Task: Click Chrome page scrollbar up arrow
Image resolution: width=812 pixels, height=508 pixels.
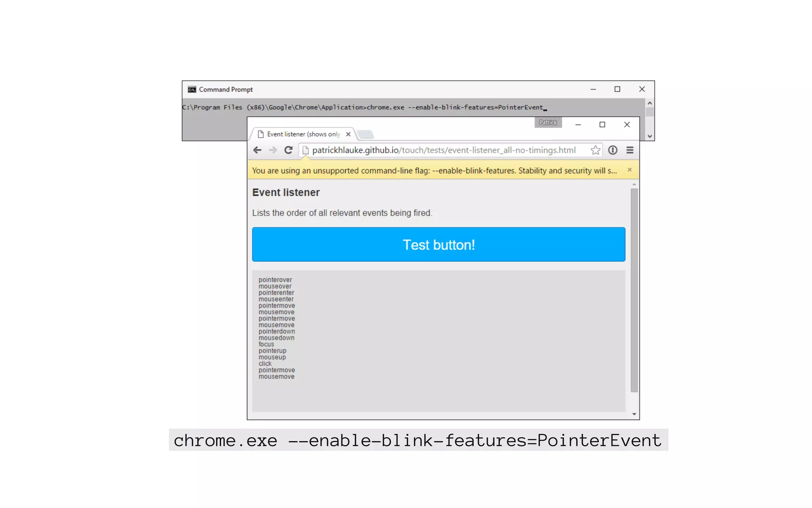Action: 634,185
